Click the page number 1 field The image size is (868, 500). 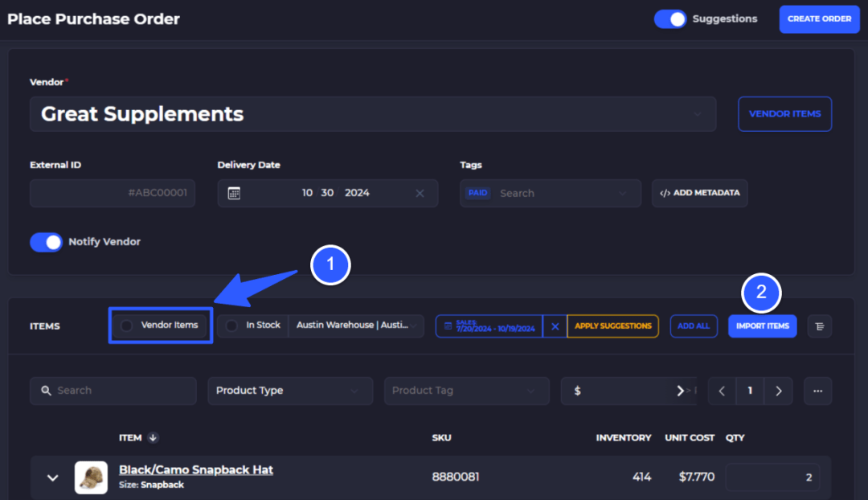click(750, 391)
